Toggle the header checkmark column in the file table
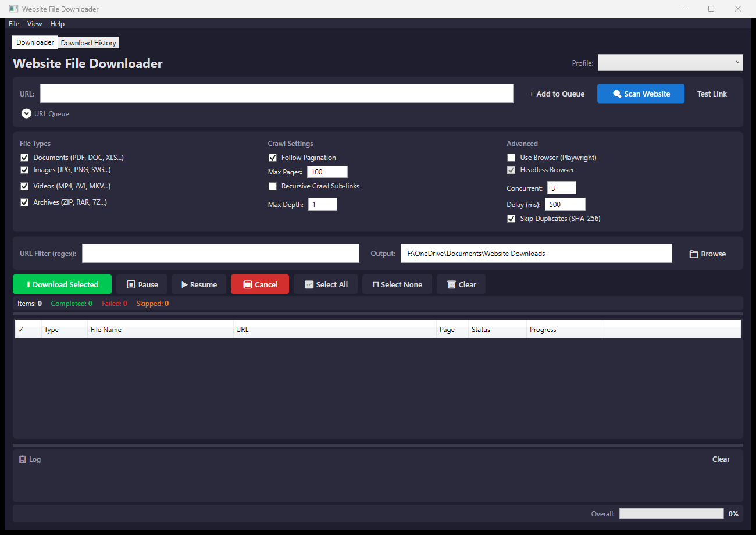 tap(21, 329)
